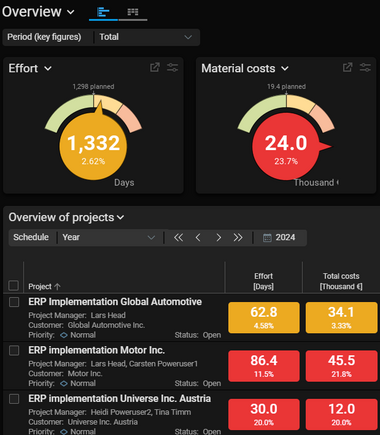Click the Effort [Days] column header
Screen dimensions: 380x435
263,281
